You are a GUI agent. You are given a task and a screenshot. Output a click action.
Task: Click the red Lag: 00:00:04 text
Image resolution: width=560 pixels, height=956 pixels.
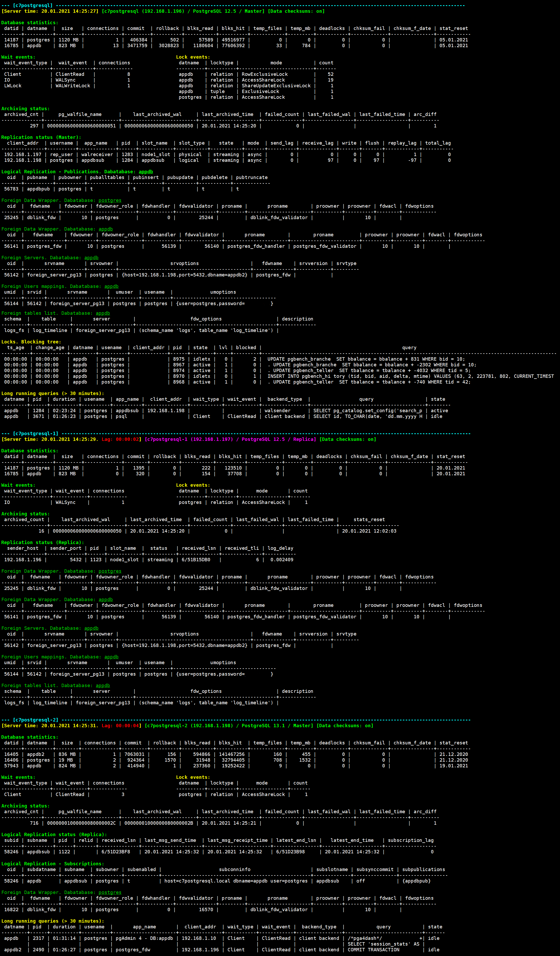point(121,725)
